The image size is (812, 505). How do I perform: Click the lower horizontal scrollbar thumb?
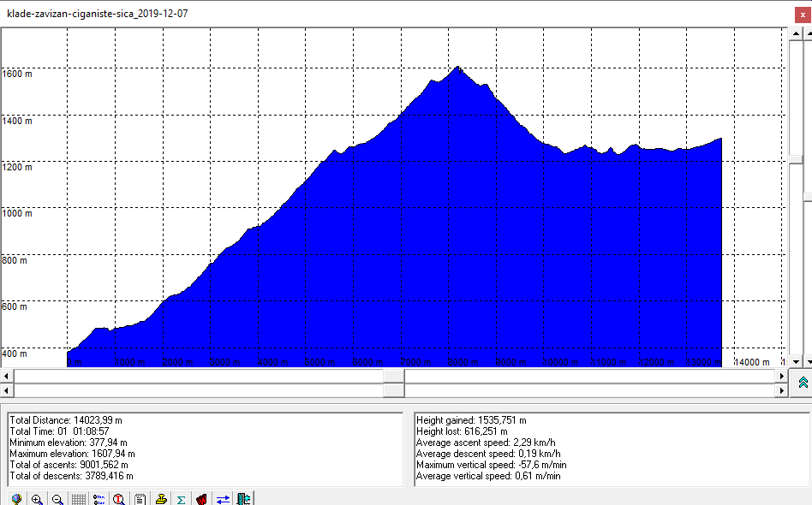tap(394, 390)
